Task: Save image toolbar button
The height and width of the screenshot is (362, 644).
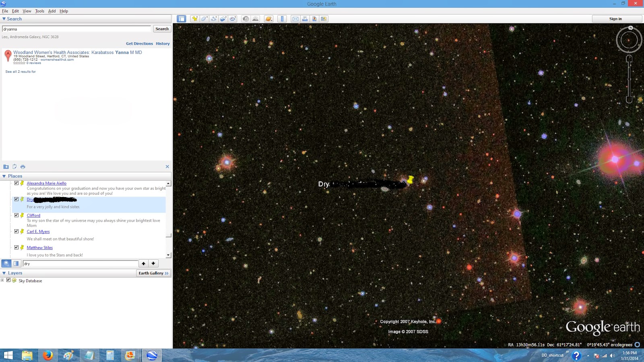Action: 314,19
